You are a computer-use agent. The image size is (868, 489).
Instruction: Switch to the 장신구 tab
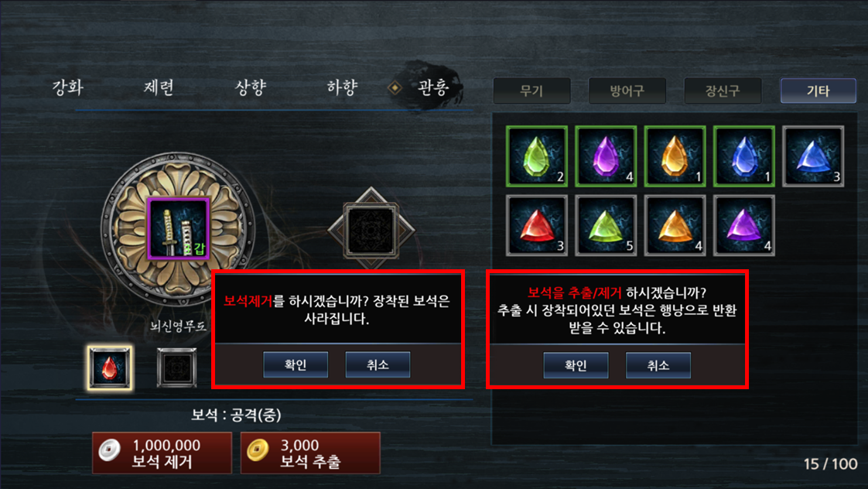tap(723, 91)
